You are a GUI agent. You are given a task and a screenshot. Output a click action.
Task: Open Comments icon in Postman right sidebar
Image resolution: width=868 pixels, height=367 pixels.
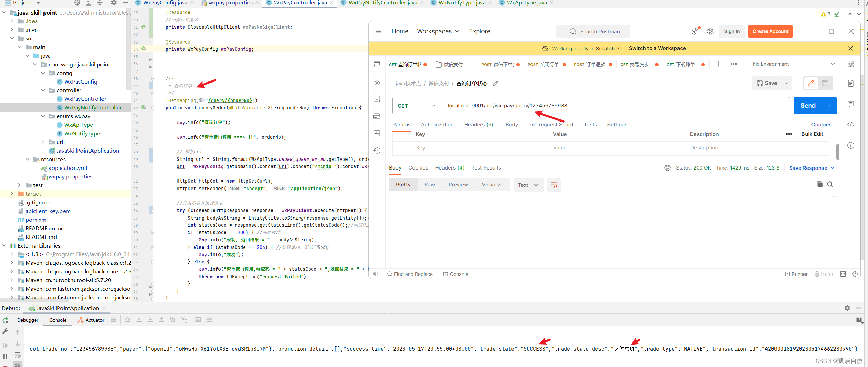pyautogui.click(x=851, y=104)
